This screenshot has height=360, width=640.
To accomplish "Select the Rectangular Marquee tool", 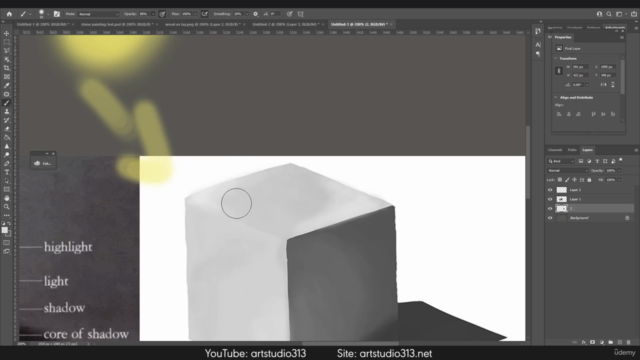I will point(7,42).
